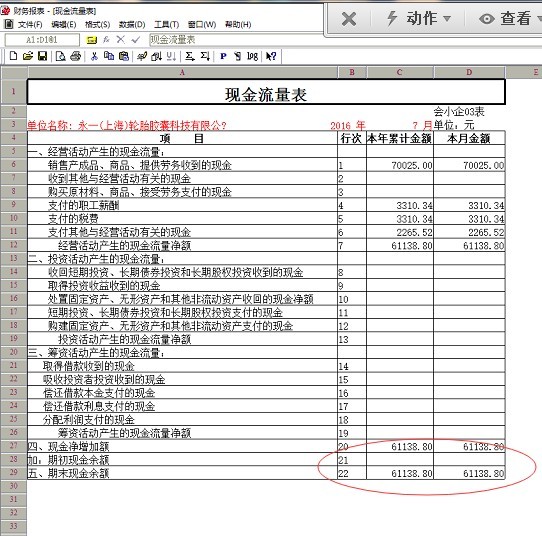Click the Cut scissors icon

[94, 56]
